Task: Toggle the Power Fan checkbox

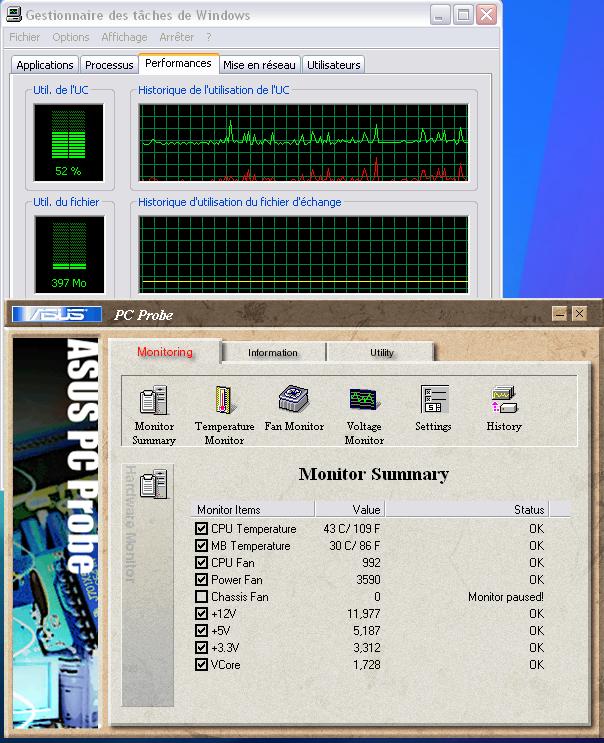Action: pyautogui.click(x=202, y=580)
